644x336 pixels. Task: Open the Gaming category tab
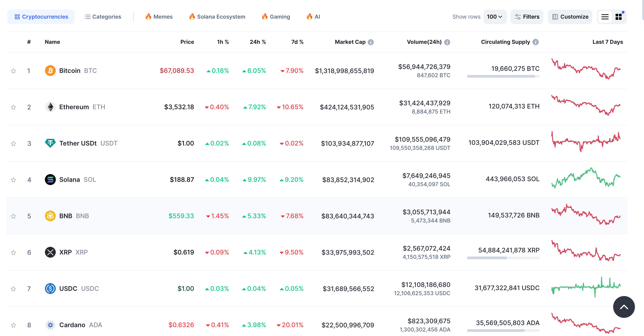click(276, 17)
